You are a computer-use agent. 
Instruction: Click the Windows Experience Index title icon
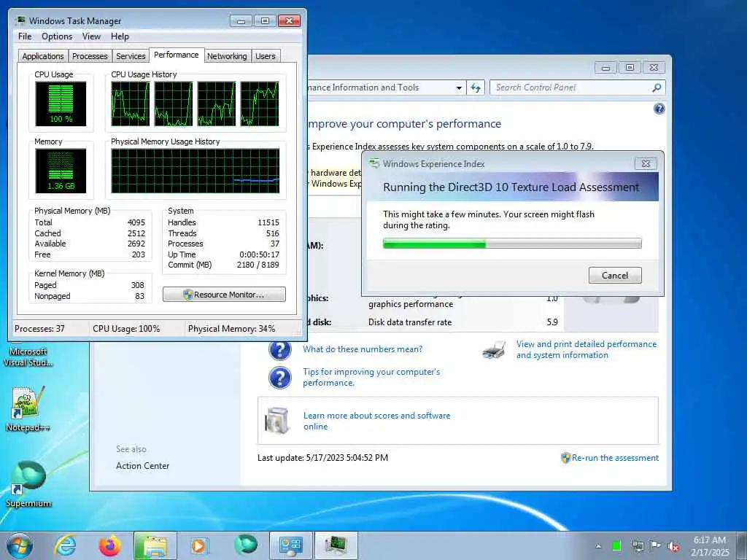pyautogui.click(x=374, y=163)
